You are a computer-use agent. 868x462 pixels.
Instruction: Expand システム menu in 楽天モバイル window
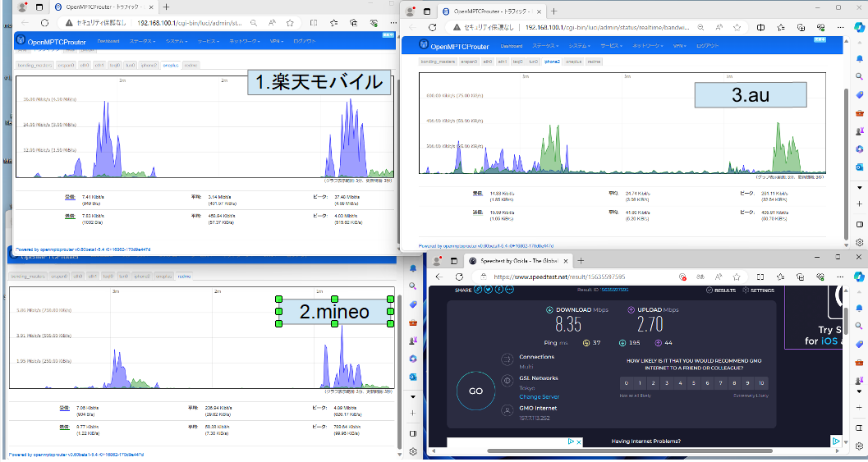[x=176, y=41]
